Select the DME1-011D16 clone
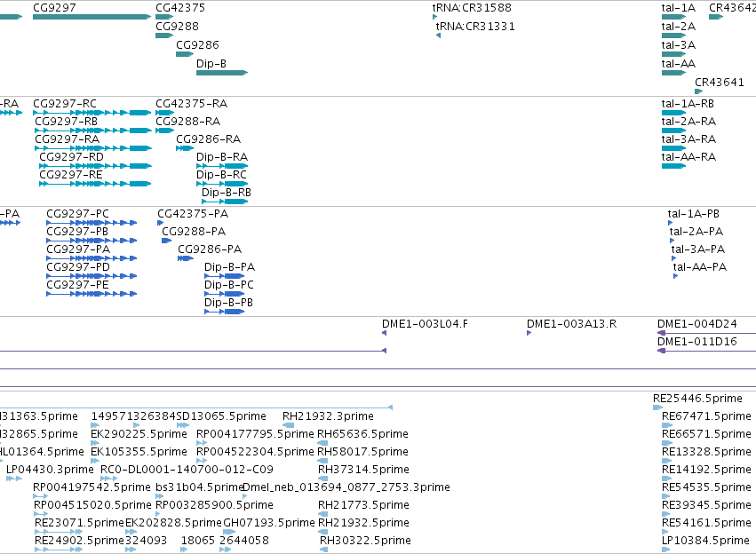The width and height of the screenshot is (756, 554). 706,352
